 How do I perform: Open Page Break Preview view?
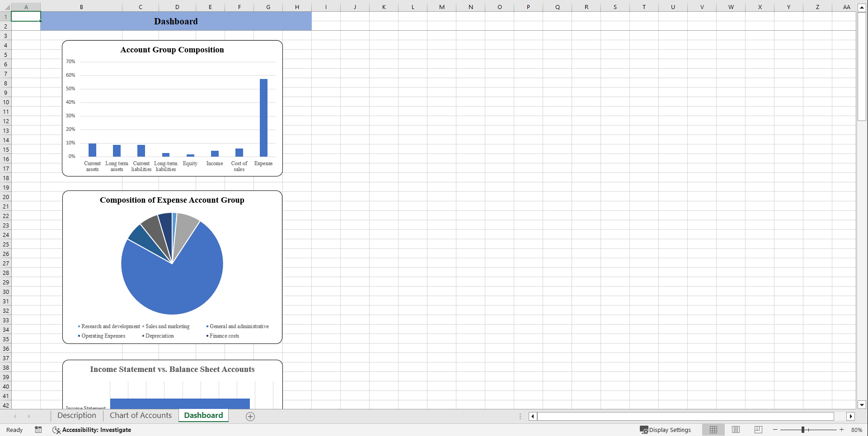coord(758,430)
